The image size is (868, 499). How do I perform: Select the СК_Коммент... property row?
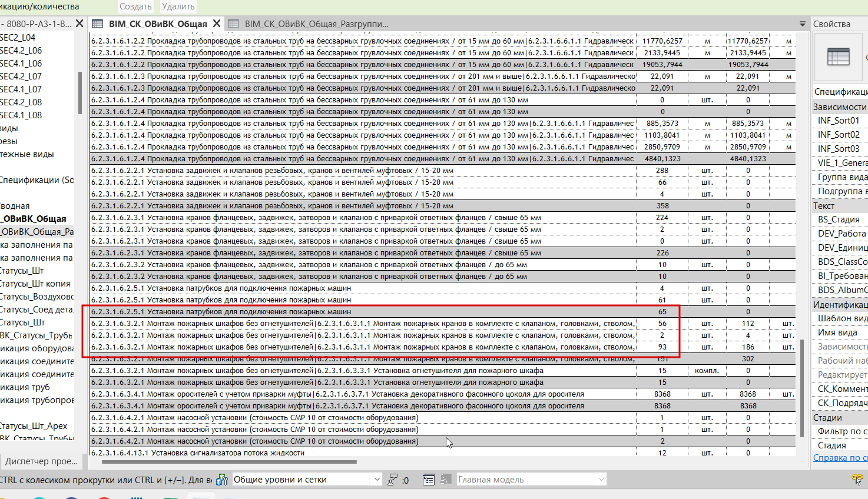pos(840,388)
